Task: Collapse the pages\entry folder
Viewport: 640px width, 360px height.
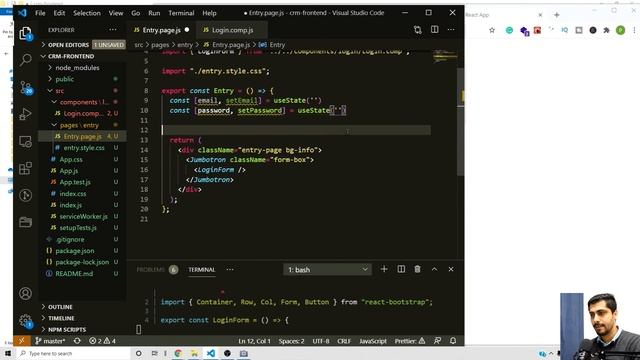Action: [x=83, y=125]
